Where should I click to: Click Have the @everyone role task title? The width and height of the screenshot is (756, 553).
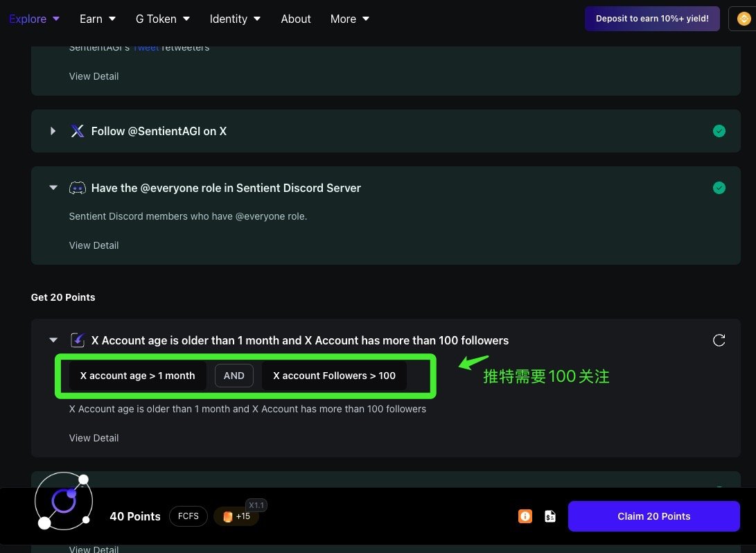point(226,188)
